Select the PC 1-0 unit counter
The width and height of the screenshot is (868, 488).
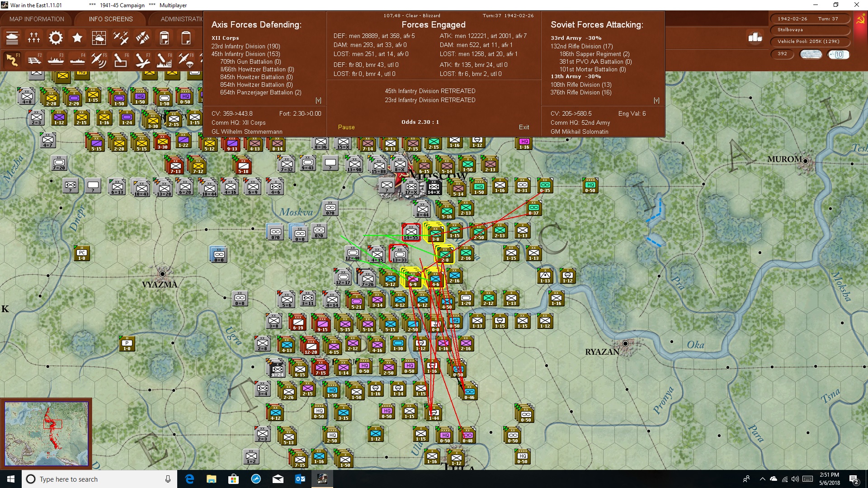81,253
